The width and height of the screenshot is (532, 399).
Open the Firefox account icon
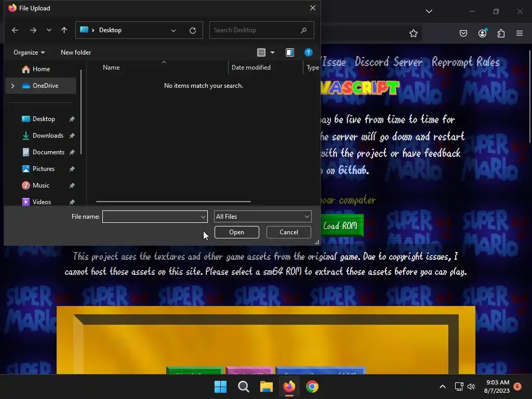[482, 33]
